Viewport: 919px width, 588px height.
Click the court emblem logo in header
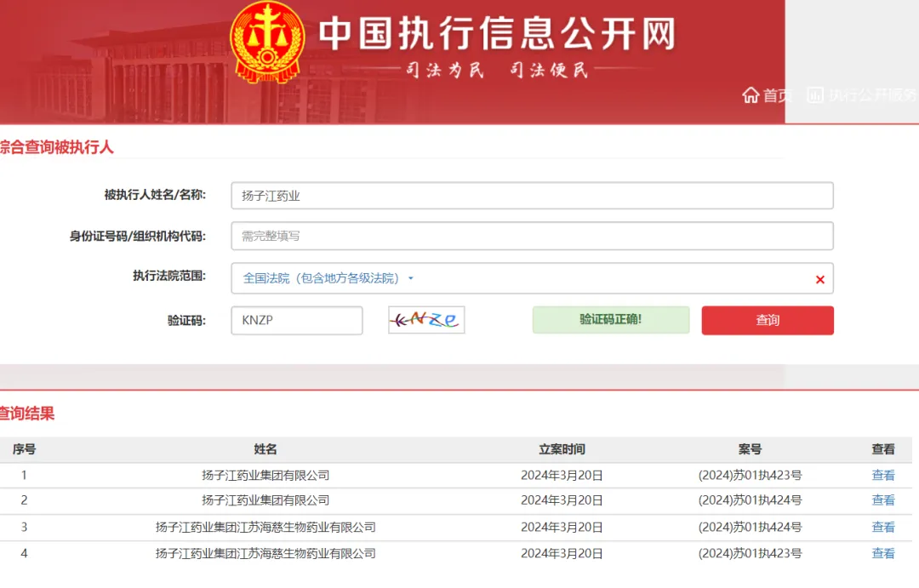coord(267,43)
